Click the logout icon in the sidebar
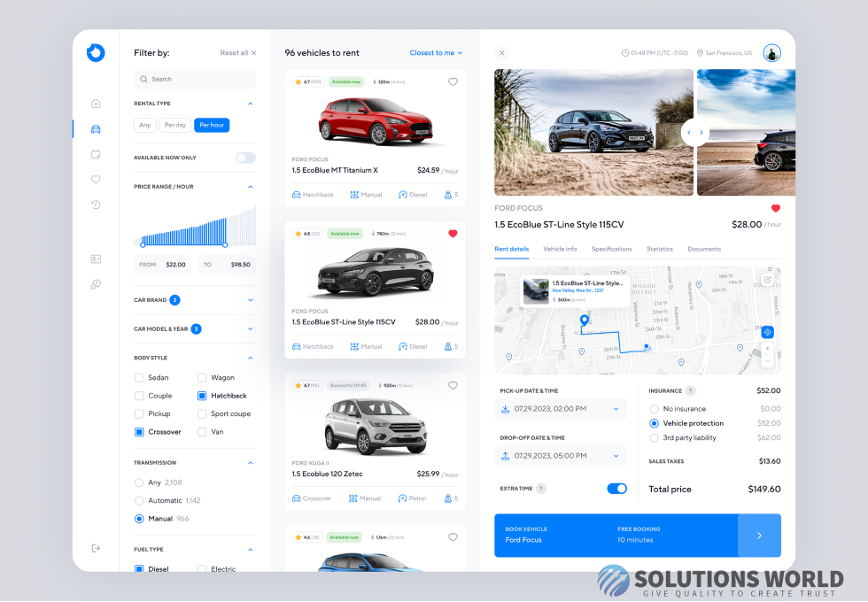This screenshot has height=602, width=868. pos(96,548)
